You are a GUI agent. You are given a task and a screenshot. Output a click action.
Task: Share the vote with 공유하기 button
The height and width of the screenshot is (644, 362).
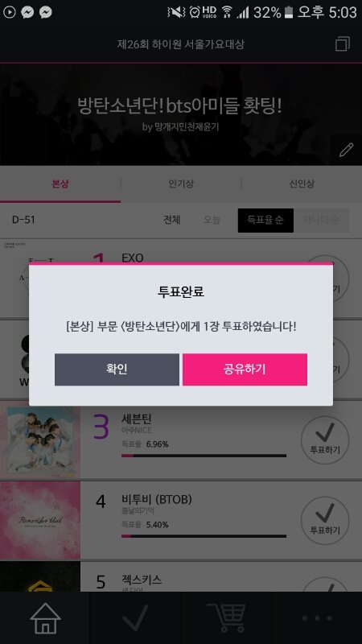[x=245, y=369]
